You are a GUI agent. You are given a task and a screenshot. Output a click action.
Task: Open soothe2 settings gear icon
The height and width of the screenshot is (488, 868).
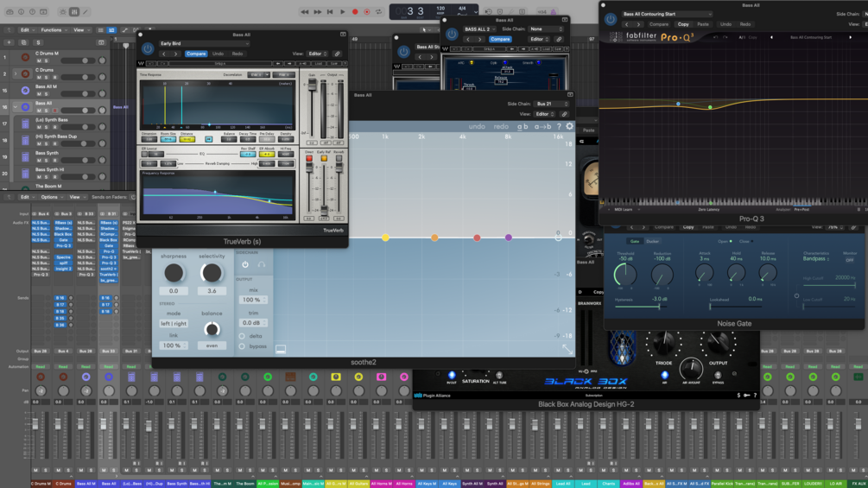[569, 126]
